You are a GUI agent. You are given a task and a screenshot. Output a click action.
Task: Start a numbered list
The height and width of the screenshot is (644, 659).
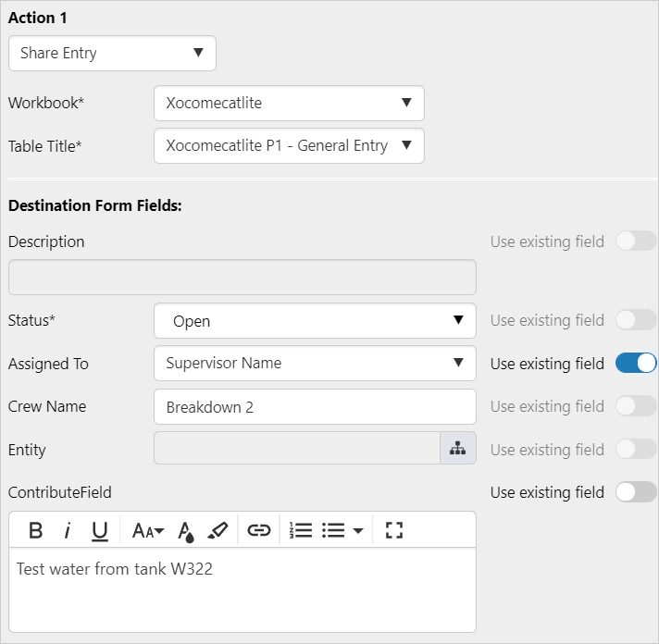coord(300,530)
